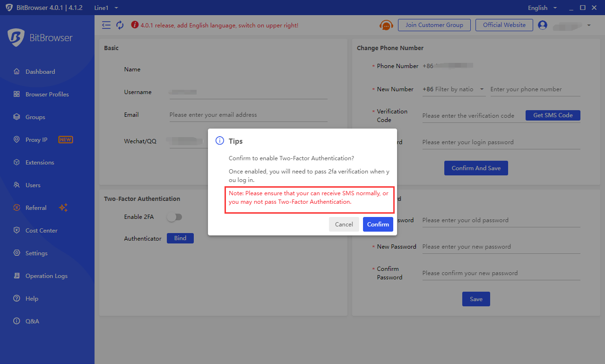Open the Line1 dropdown in title bar
This screenshot has height=364, width=605.
[x=106, y=8]
